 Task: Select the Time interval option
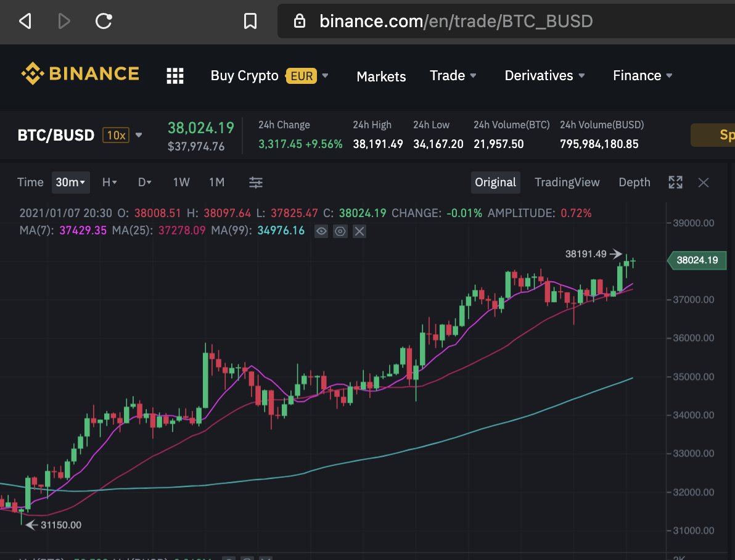coord(30,182)
